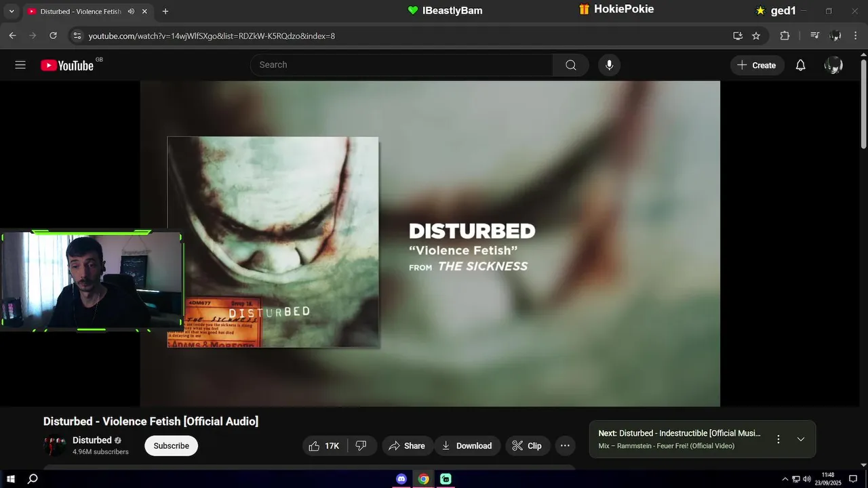This screenshot has width=868, height=488.
Task: Go back using the browser back arrow
Action: coord(12,35)
